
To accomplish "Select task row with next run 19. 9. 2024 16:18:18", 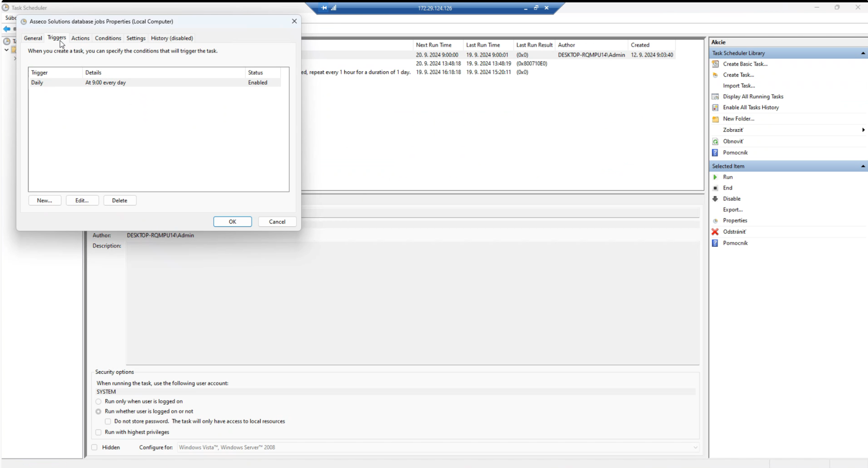I will tap(488, 72).
